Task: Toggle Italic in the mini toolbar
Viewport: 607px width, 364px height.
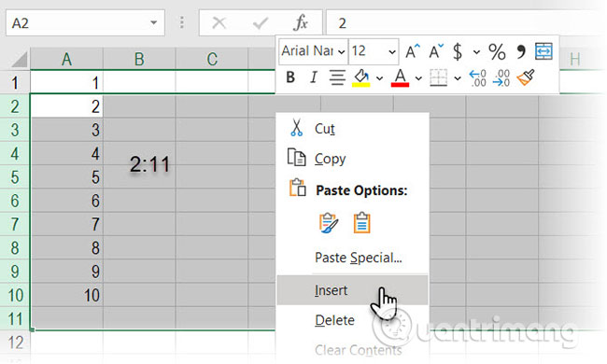Action: (x=314, y=77)
